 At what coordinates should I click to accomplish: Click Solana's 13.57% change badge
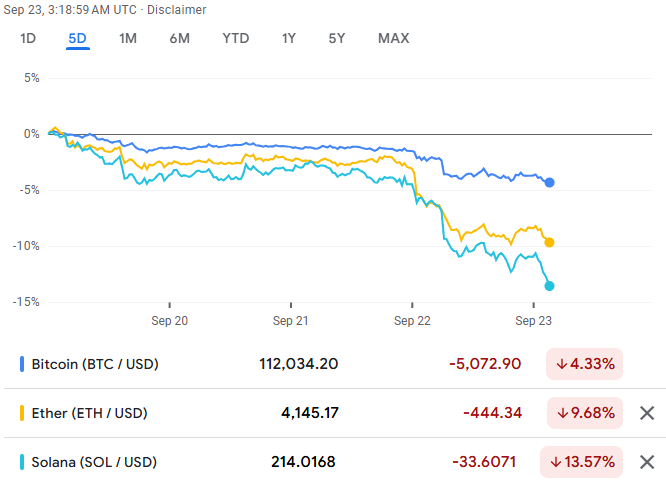585,462
